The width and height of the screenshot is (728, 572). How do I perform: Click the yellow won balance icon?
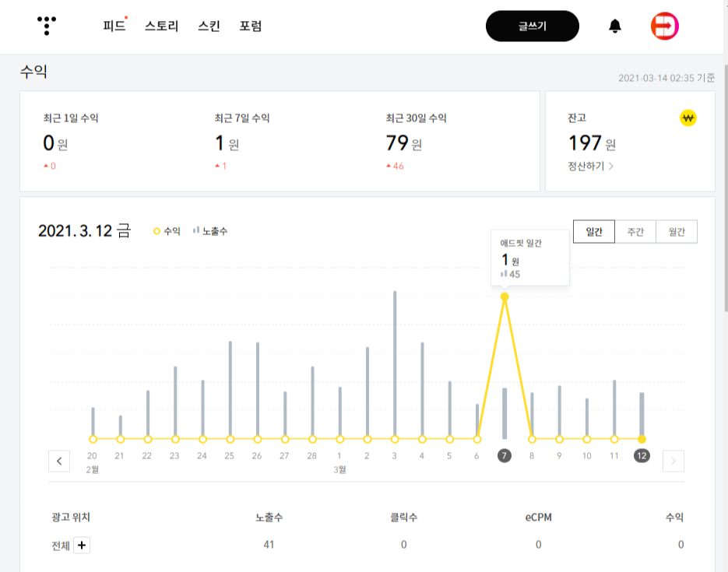(x=688, y=118)
